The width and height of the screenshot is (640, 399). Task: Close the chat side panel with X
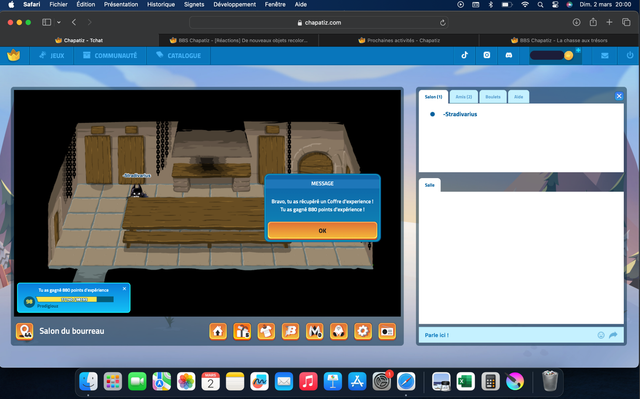(619, 96)
